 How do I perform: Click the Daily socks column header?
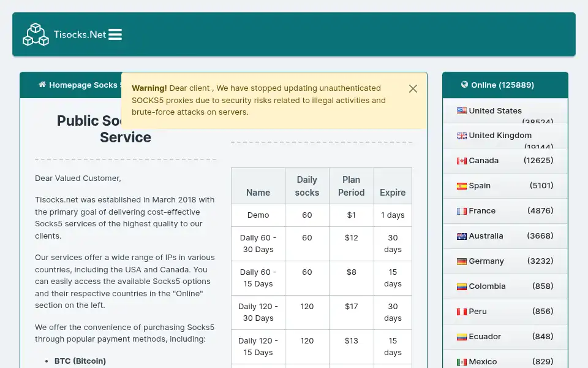[x=307, y=186]
